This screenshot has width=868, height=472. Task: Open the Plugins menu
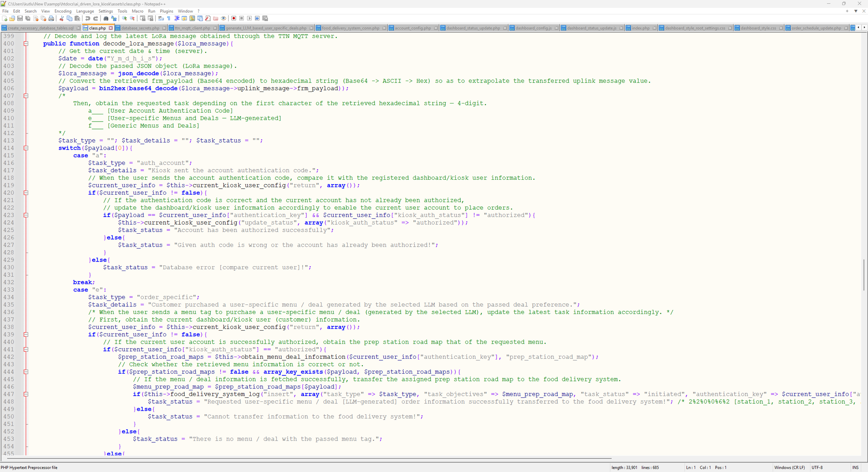coord(166,11)
